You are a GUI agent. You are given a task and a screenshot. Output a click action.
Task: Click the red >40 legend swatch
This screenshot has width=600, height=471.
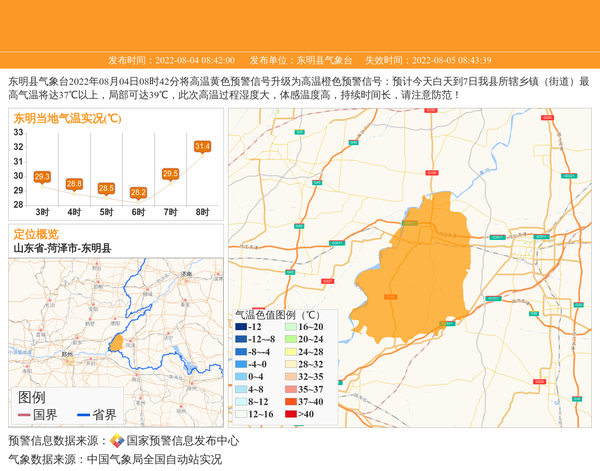[x=291, y=414]
